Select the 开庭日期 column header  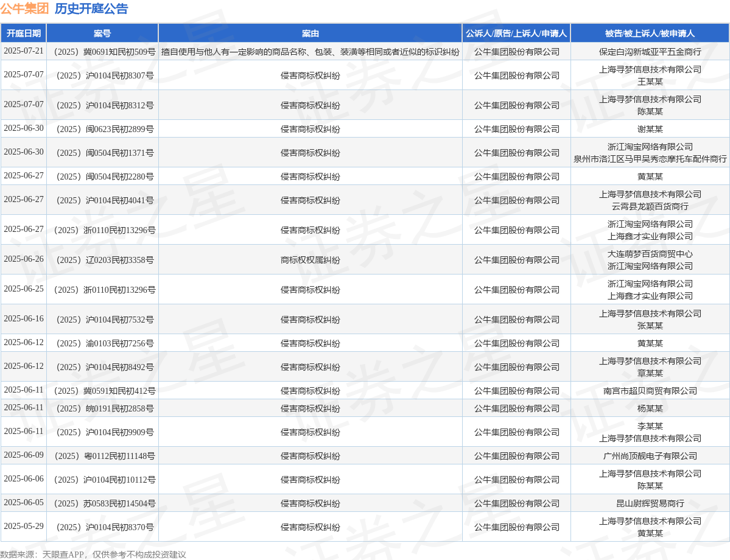pos(23,33)
